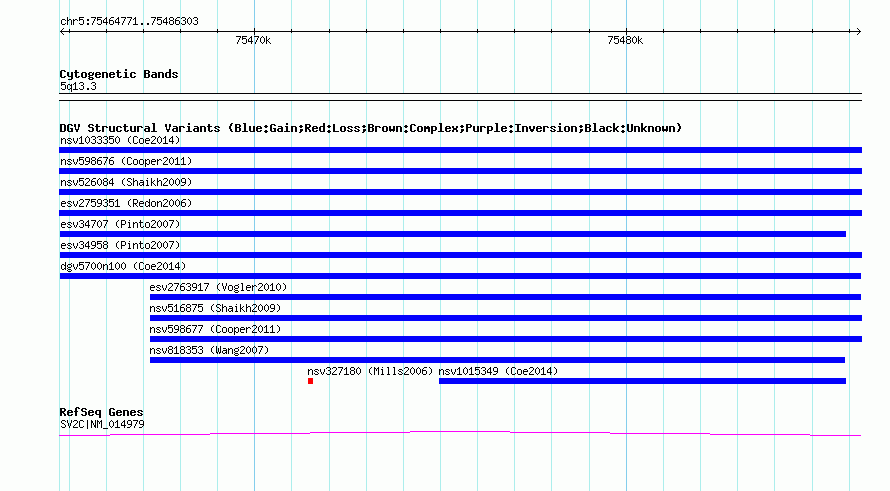Open nsv818353 (Wang2007) label

tap(209, 350)
